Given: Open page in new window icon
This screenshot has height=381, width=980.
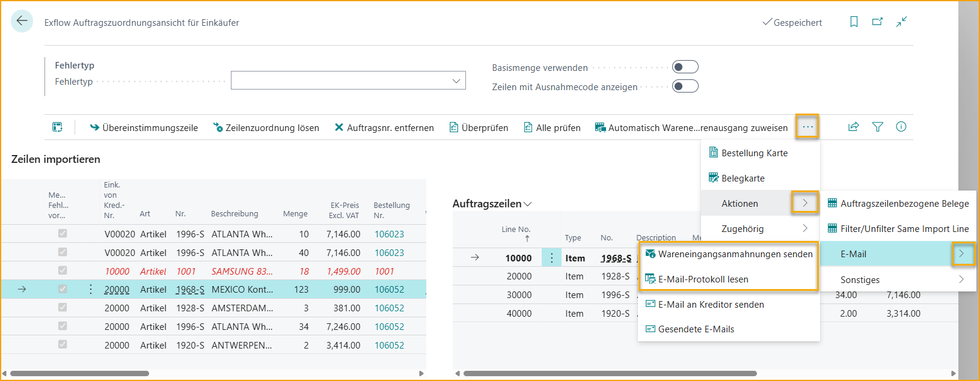Looking at the screenshot, I should (x=877, y=22).
